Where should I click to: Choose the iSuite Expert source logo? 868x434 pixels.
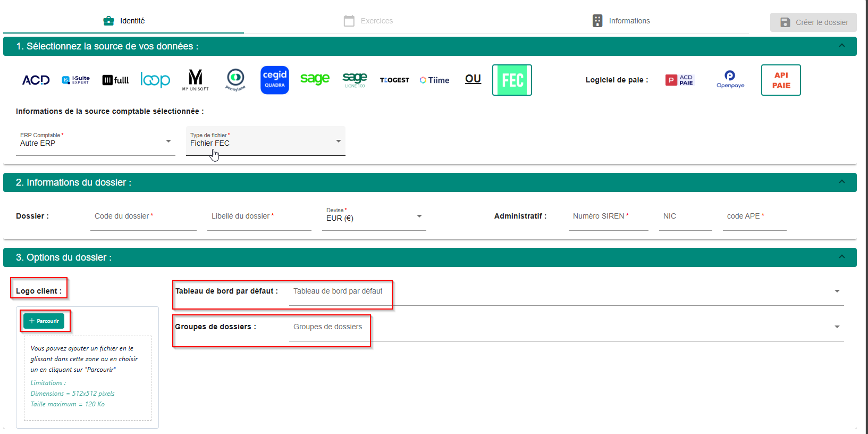75,80
